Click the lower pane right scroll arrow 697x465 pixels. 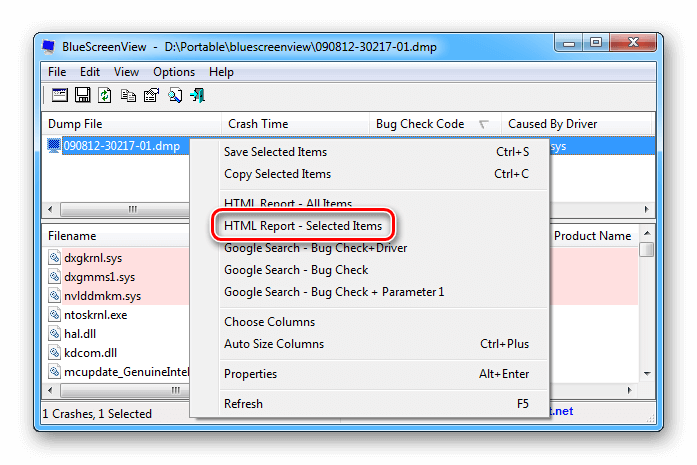pos(629,390)
